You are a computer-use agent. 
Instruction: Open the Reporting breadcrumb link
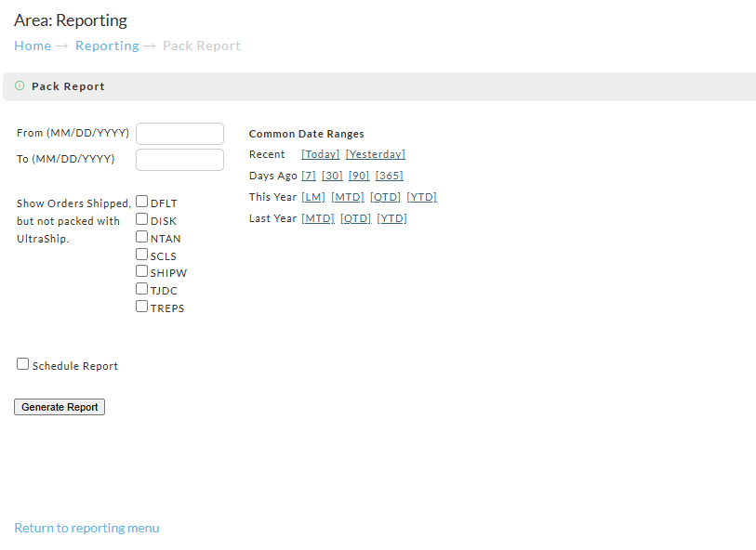(107, 46)
